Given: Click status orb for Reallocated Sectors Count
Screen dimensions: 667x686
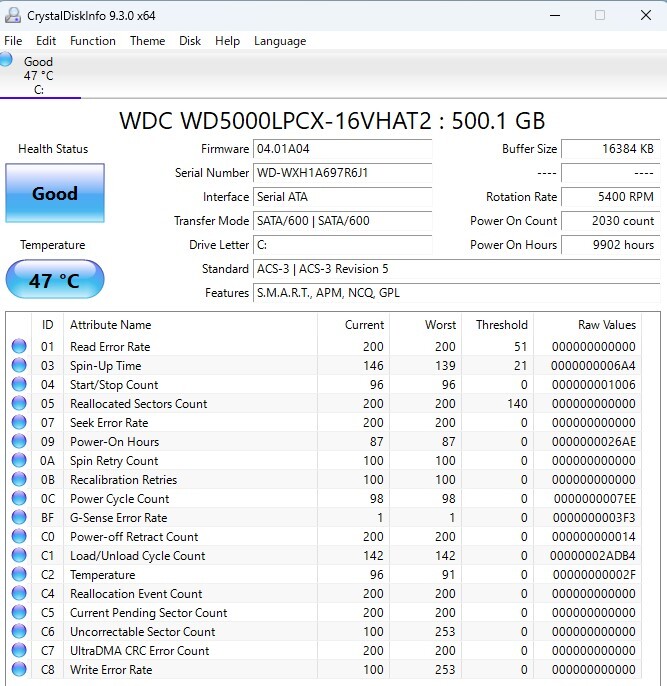Looking at the screenshot, I should (19, 403).
